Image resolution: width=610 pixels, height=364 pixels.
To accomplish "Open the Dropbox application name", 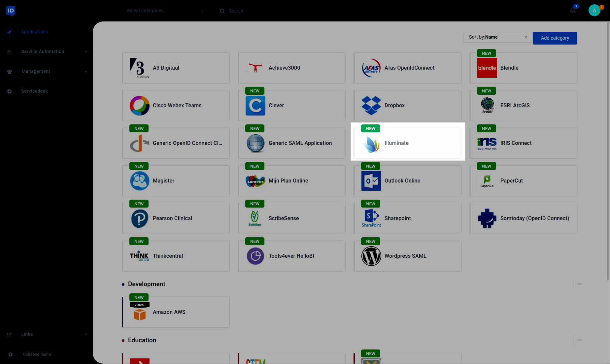I will click(394, 105).
